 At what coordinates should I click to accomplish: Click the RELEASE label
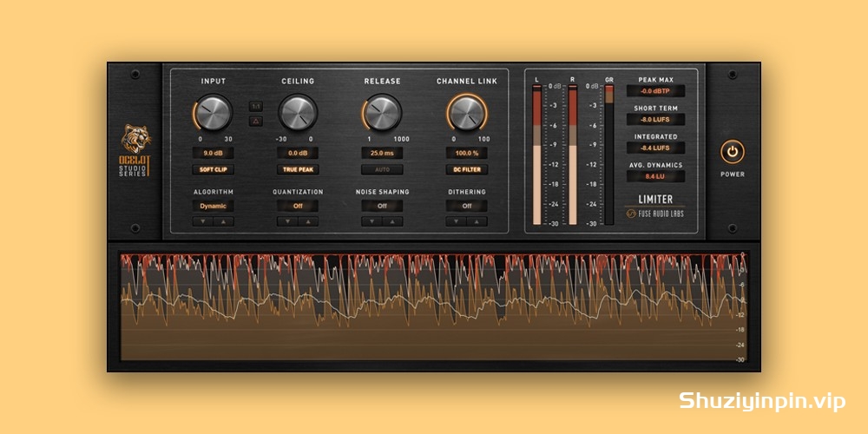(382, 82)
